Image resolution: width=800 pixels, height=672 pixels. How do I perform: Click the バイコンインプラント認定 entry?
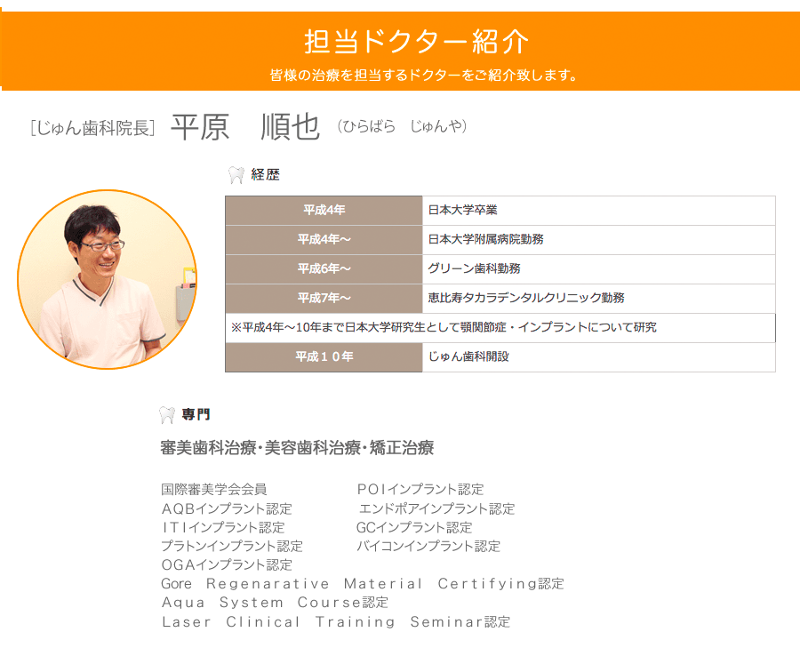428,547
